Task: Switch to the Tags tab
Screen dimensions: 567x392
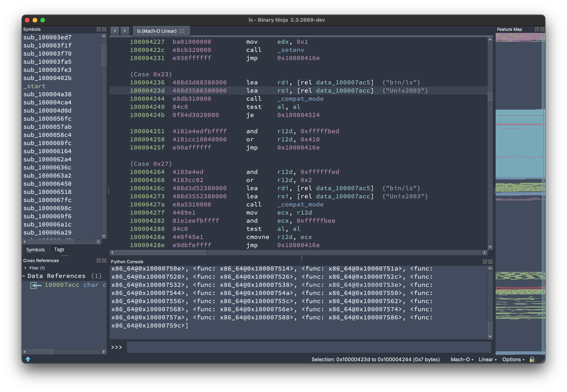Action: coord(59,249)
